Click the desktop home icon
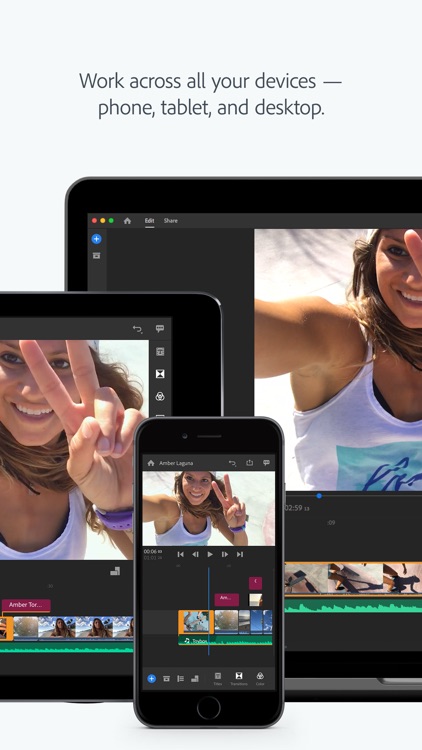Screen dimensions: 422x750 click(x=127, y=221)
